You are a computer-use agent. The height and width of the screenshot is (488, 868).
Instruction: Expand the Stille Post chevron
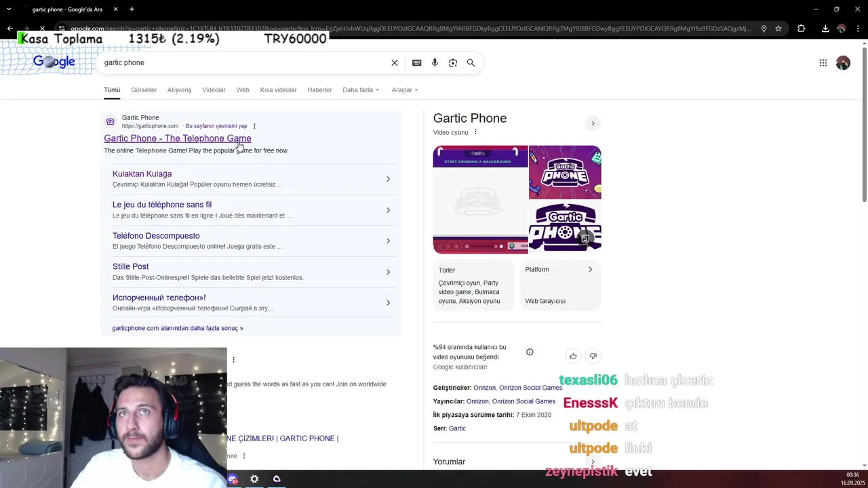[x=388, y=272]
